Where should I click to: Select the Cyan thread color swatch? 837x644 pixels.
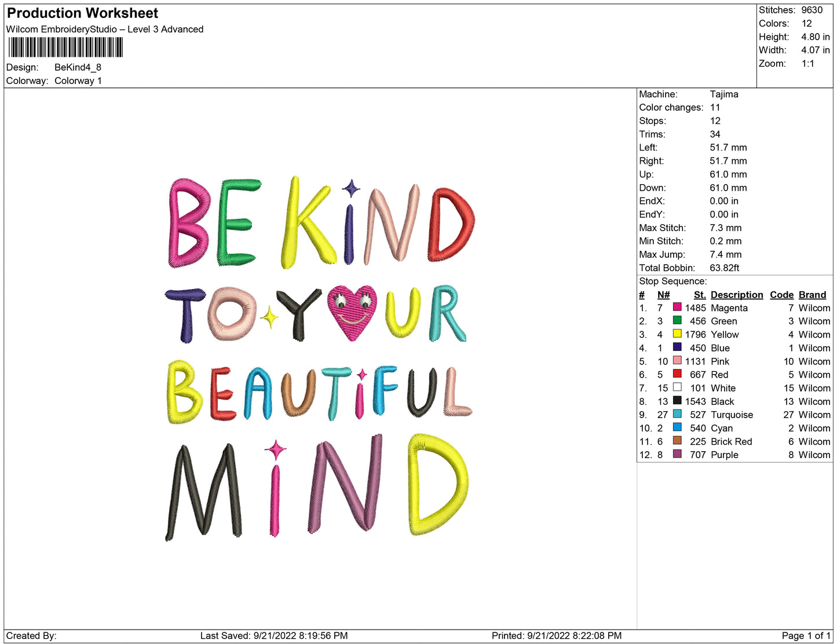(x=677, y=427)
